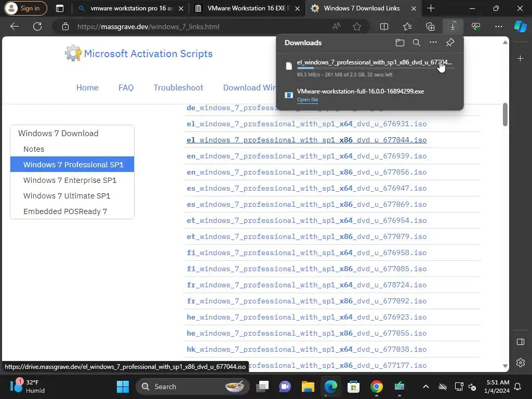Open Copilot sidebar icon
The width and height of the screenshot is (532, 399).
520,26
